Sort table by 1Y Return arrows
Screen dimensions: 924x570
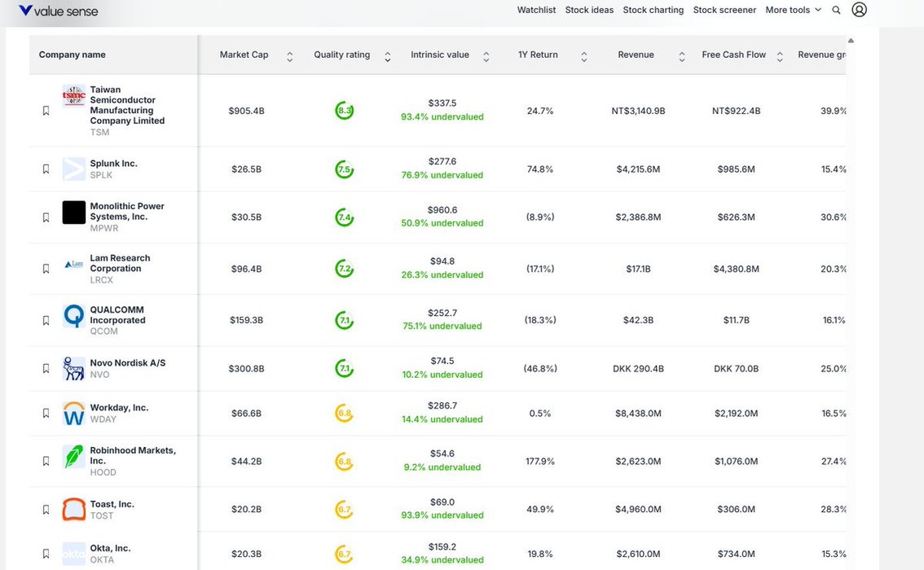[584, 56]
